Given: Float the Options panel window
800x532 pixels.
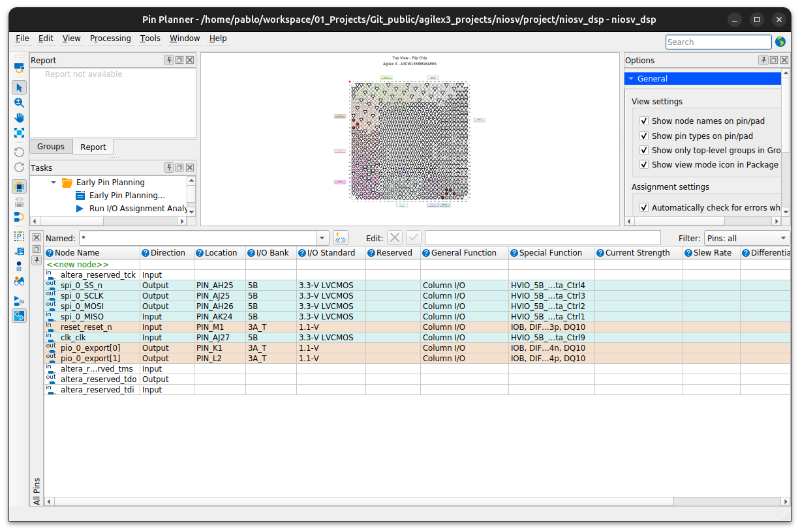Looking at the screenshot, I should pos(774,60).
